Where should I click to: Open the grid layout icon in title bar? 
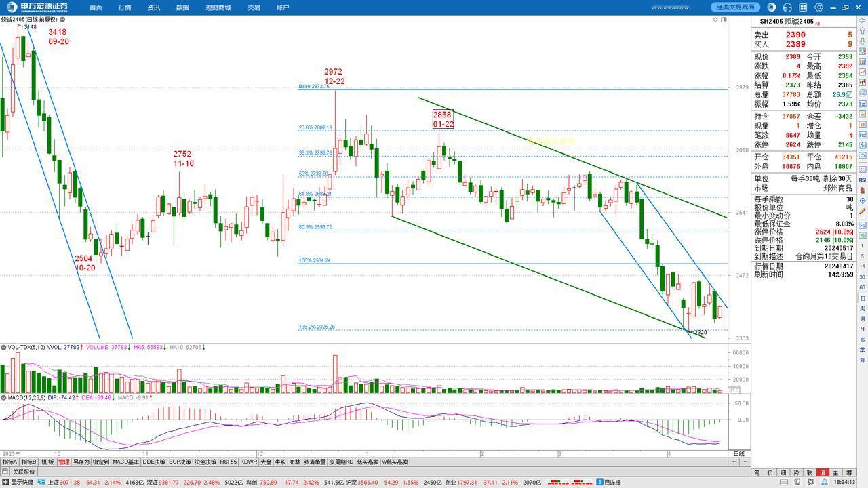point(804,7)
